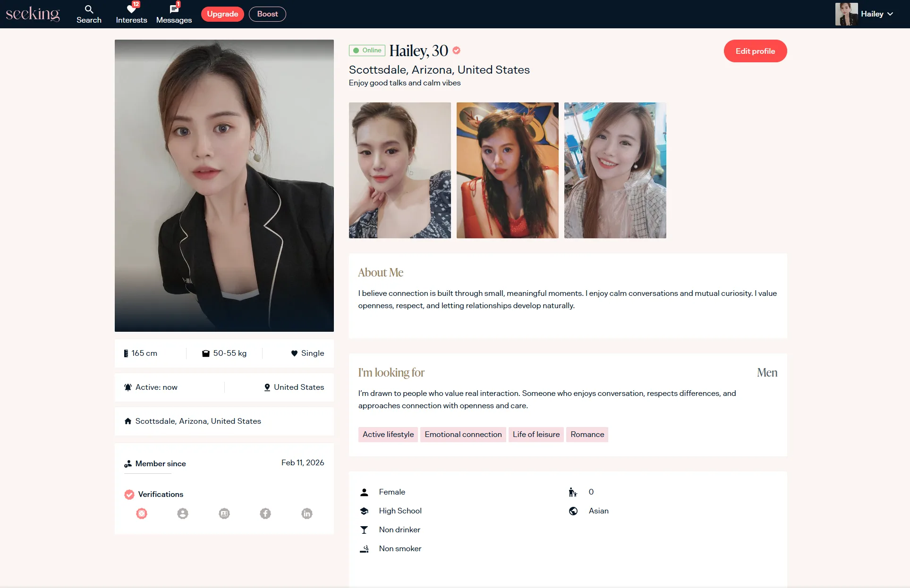Click the face scan verification badge
The width and height of the screenshot is (910, 588).
point(142,513)
